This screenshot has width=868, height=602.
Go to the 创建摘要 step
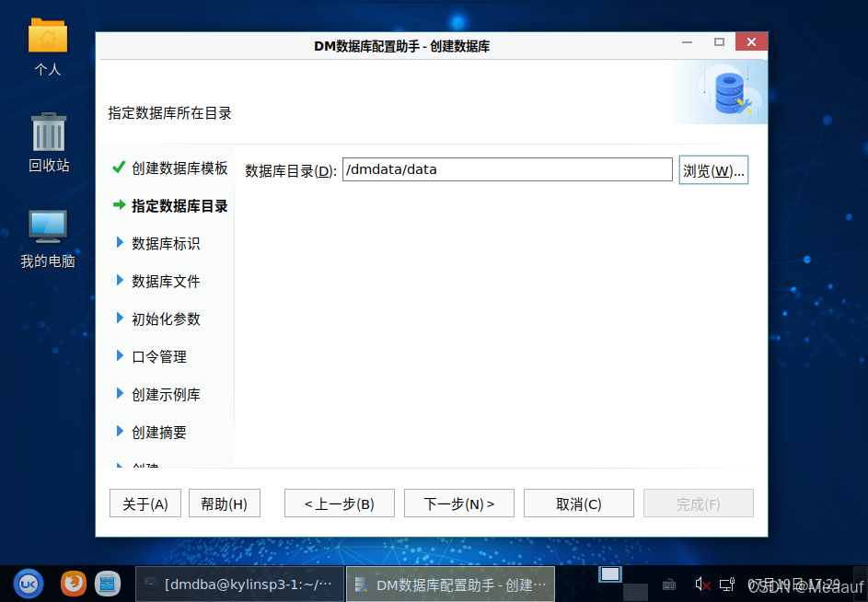pyautogui.click(x=159, y=432)
